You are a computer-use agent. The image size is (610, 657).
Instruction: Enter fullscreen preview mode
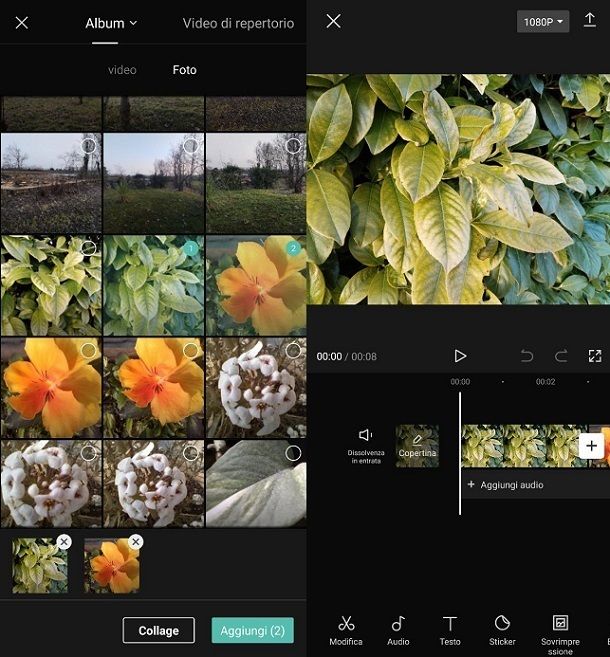[x=594, y=356]
